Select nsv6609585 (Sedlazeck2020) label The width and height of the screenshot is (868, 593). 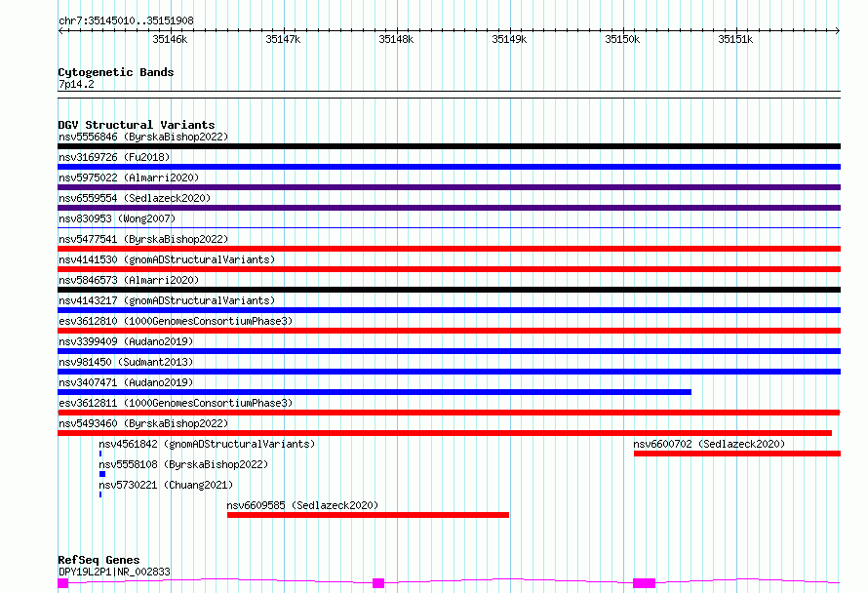click(x=302, y=505)
